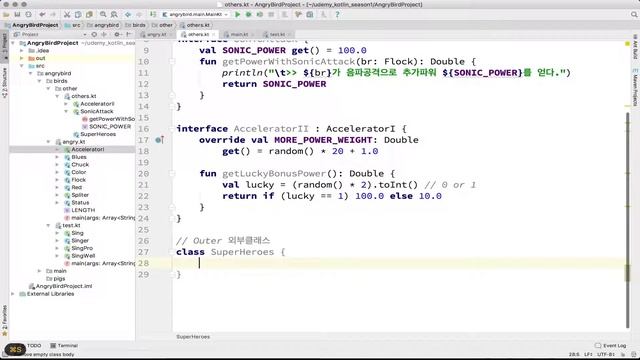Collapse the SonicAttack node
The image size is (640, 360).
(x=66, y=111)
